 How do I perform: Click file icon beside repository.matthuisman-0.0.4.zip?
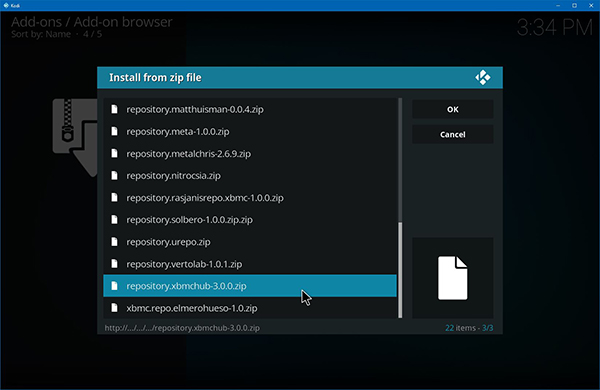114,109
